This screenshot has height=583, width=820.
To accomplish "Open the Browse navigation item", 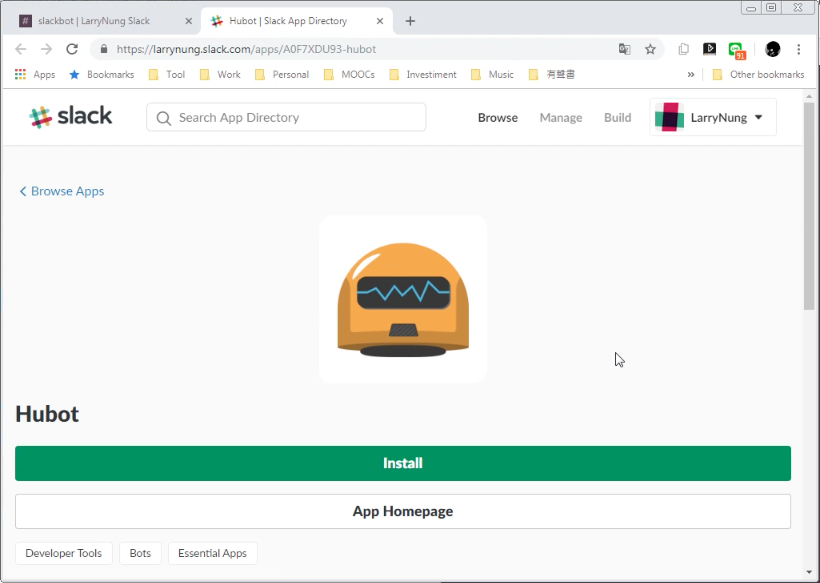I will pyautogui.click(x=498, y=118).
